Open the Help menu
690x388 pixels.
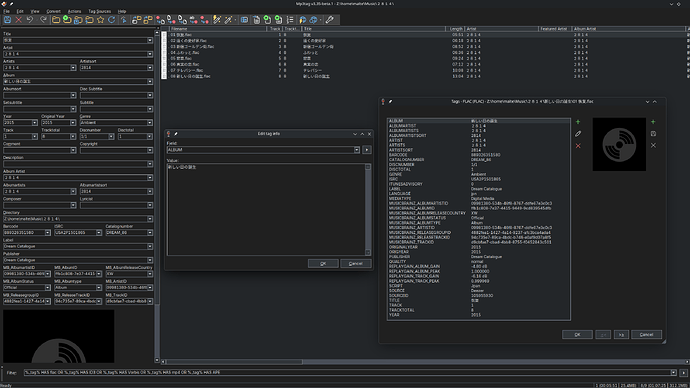coord(122,11)
